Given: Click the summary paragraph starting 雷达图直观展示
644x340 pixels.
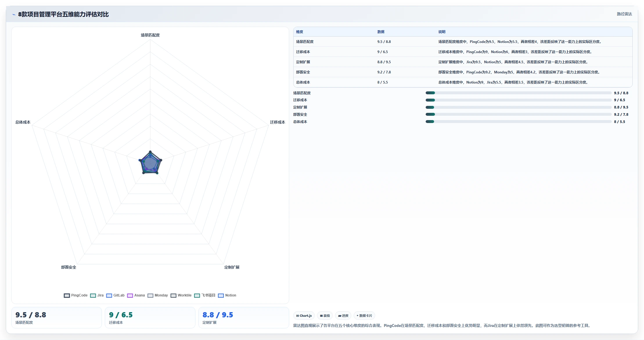Looking at the screenshot, I should tap(442, 325).
